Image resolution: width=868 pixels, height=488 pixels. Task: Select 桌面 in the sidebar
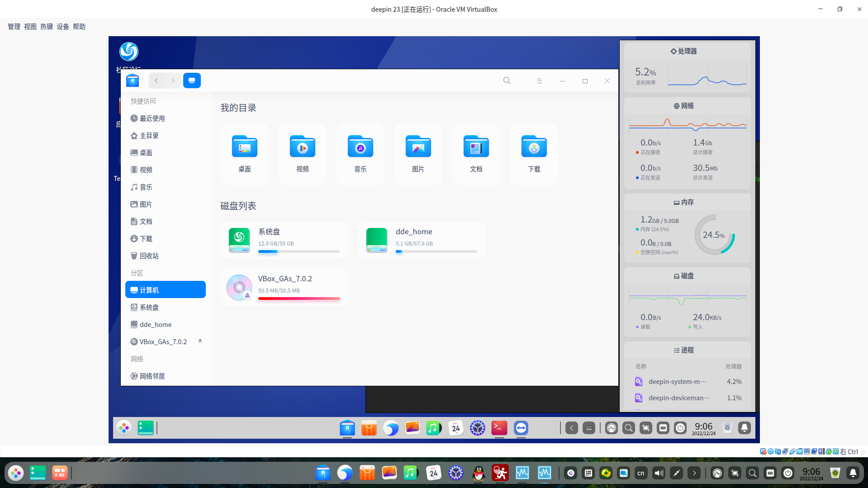pyautogui.click(x=166, y=153)
